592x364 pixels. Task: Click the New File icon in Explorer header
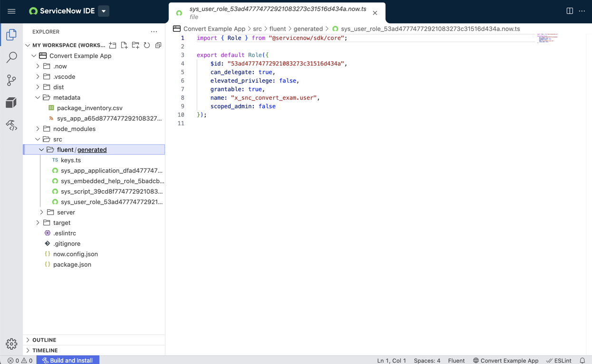pos(124,45)
